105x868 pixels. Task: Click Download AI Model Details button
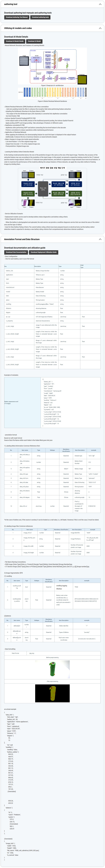click(x=14, y=41)
